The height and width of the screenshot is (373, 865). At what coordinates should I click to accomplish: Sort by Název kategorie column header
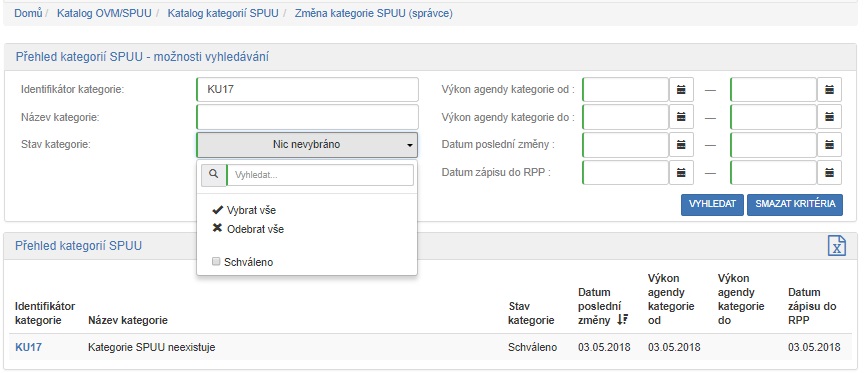[128, 320]
